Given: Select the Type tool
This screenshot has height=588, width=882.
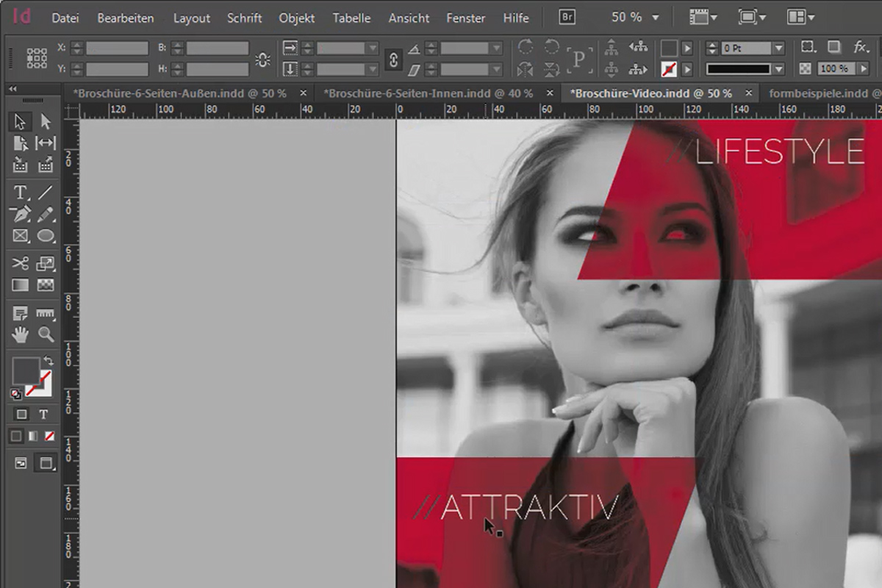Looking at the screenshot, I should 21,193.
